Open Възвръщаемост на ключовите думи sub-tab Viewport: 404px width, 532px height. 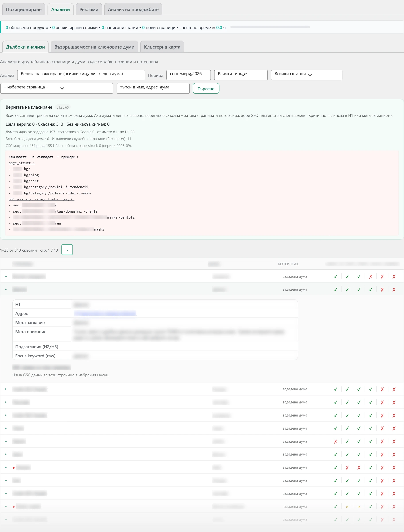94,47
